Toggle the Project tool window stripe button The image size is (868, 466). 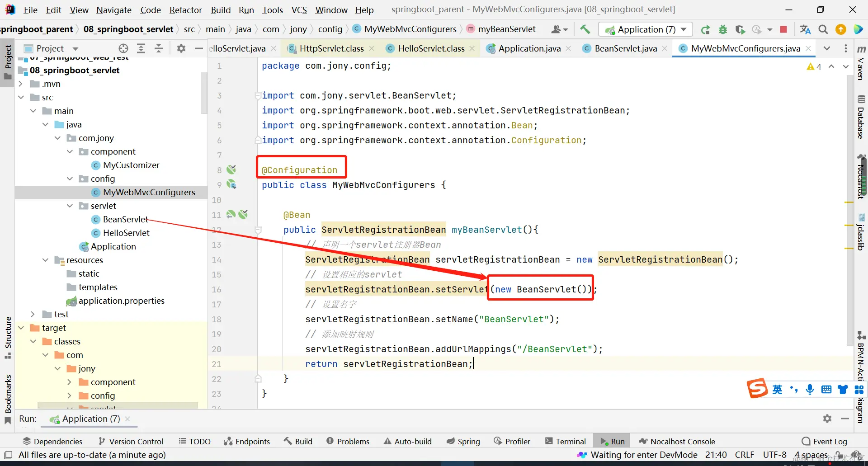(8, 62)
